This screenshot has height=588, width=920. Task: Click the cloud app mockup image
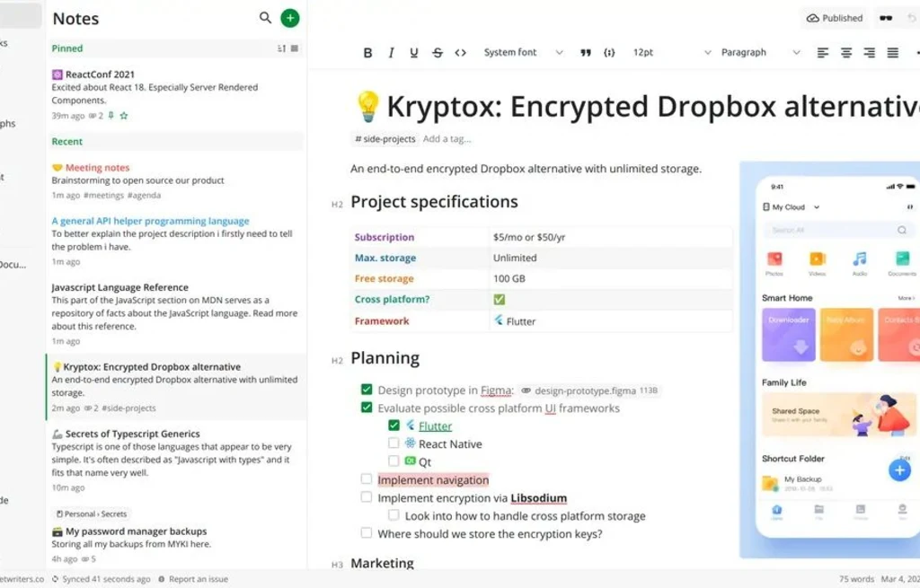tap(829, 359)
